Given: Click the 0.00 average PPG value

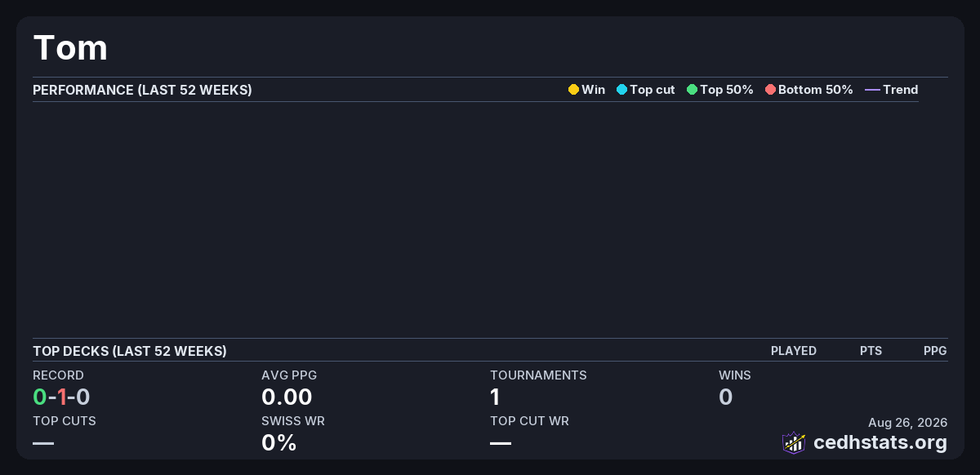Looking at the screenshot, I should 287,397.
